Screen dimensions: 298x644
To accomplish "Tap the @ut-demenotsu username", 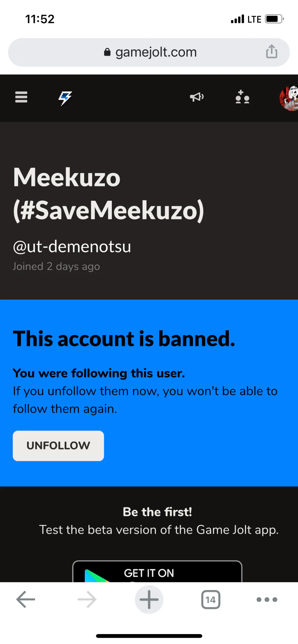I will tap(72, 247).
